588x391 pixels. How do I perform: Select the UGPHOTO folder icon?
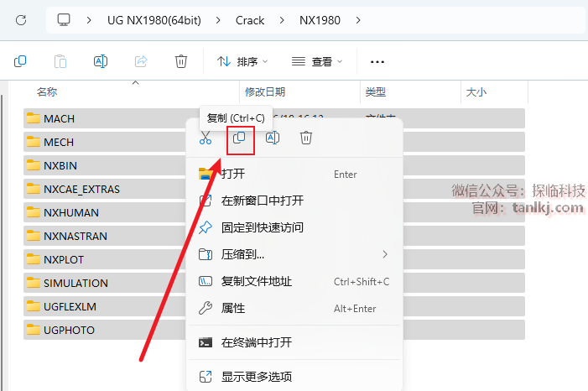click(34, 330)
